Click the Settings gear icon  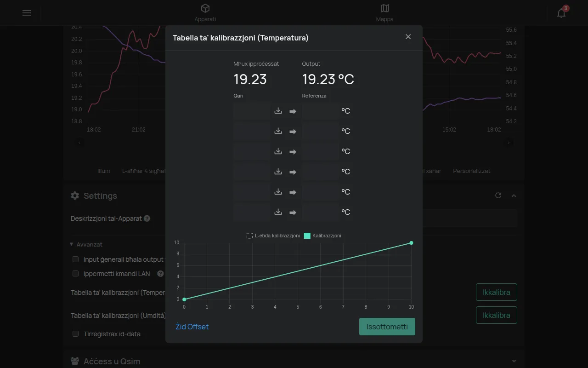tap(75, 195)
